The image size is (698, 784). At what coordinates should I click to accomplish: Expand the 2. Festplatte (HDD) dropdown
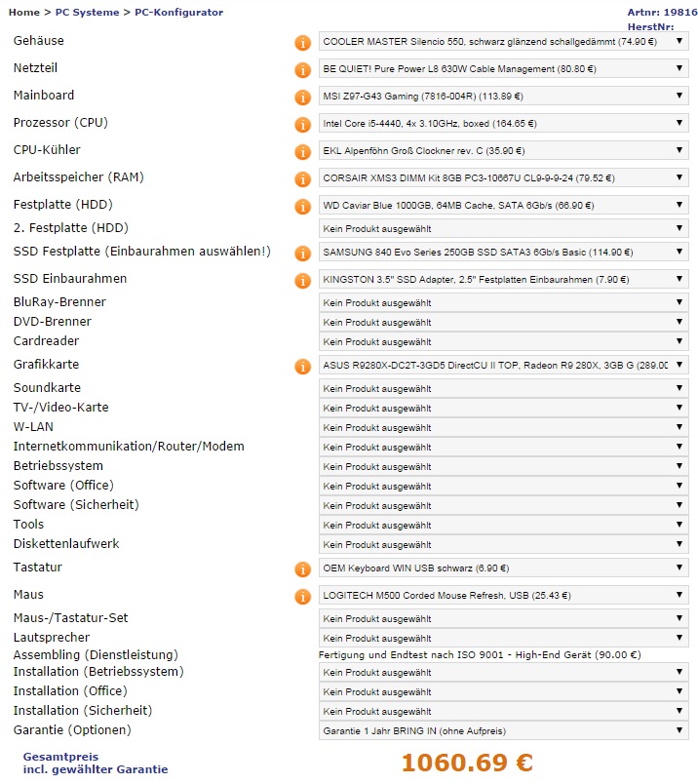[503, 228]
